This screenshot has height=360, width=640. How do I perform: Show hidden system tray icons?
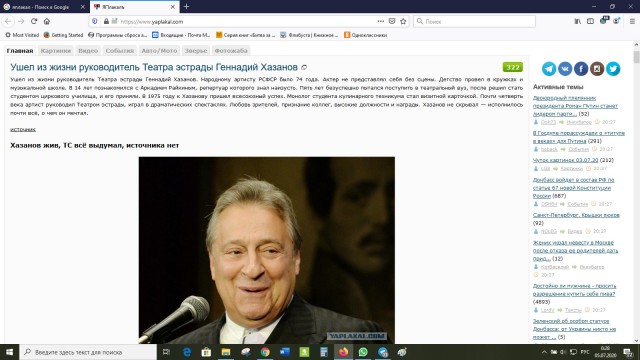pos(544,352)
